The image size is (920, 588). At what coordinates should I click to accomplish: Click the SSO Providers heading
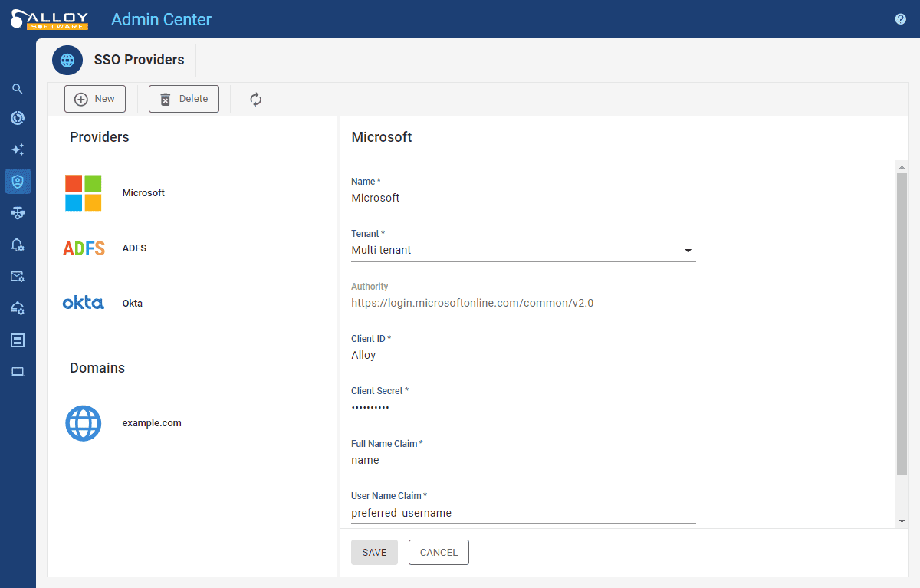point(139,60)
